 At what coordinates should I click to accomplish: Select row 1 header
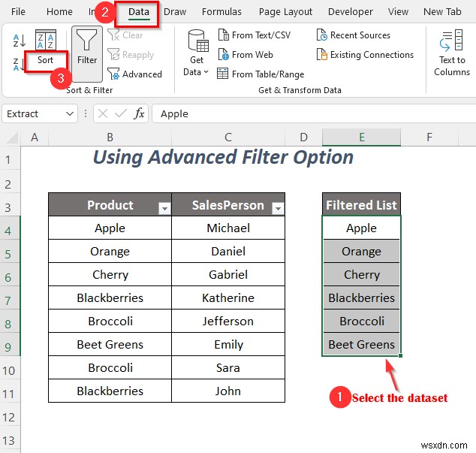pyautogui.click(x=10, y=159)
